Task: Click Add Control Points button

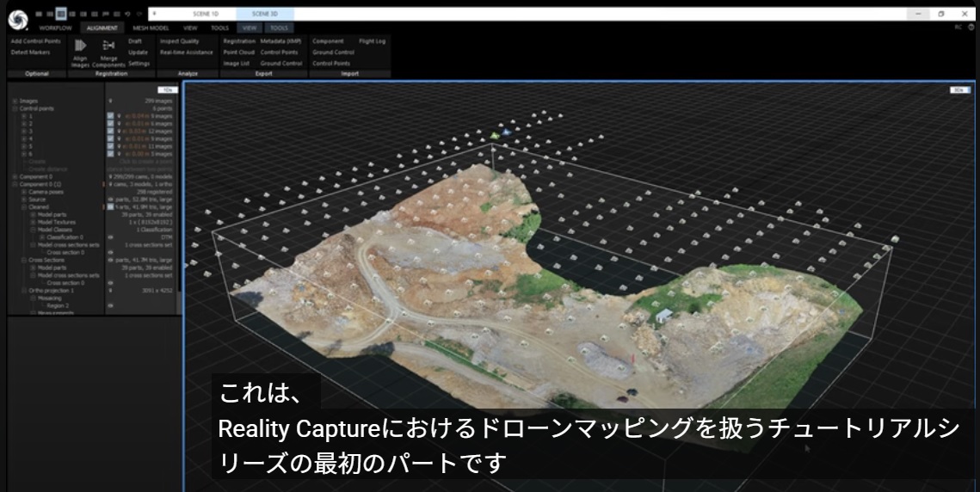Action: coord(35,41)
